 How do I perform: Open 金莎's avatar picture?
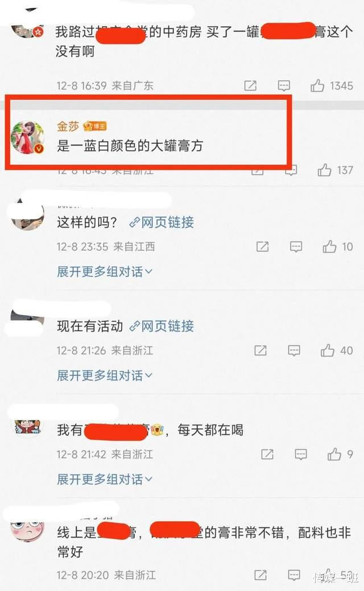pos(27,138)
